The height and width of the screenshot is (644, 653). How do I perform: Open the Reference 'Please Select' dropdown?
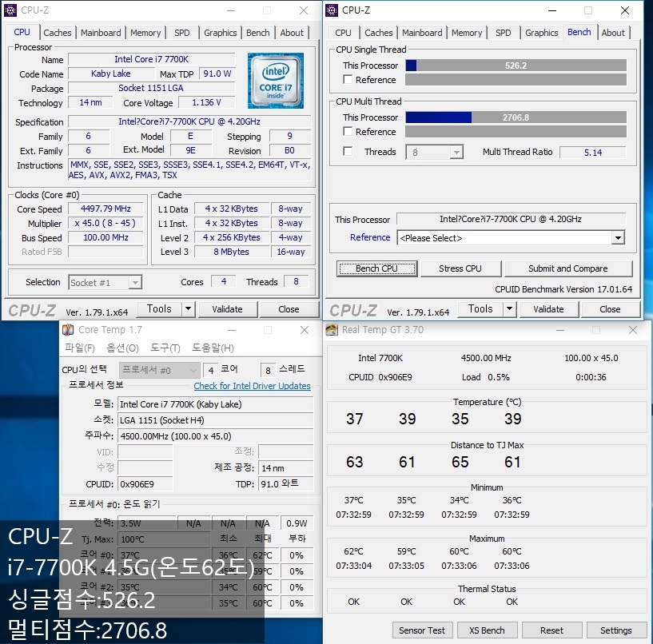[x=511, y=237]
